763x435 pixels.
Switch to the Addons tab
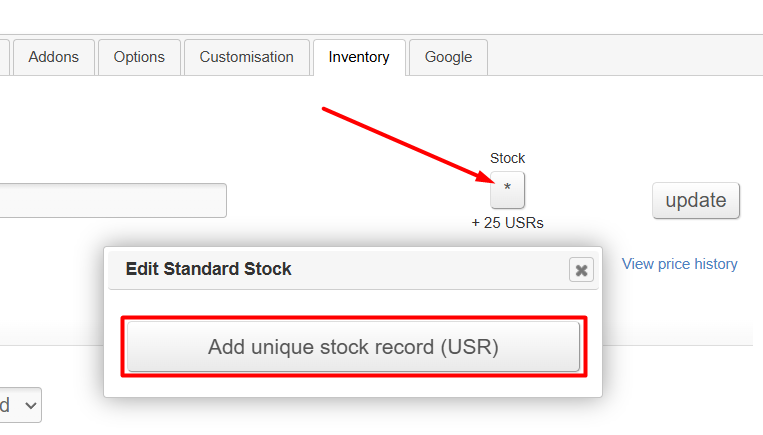[x=54, y=57]
